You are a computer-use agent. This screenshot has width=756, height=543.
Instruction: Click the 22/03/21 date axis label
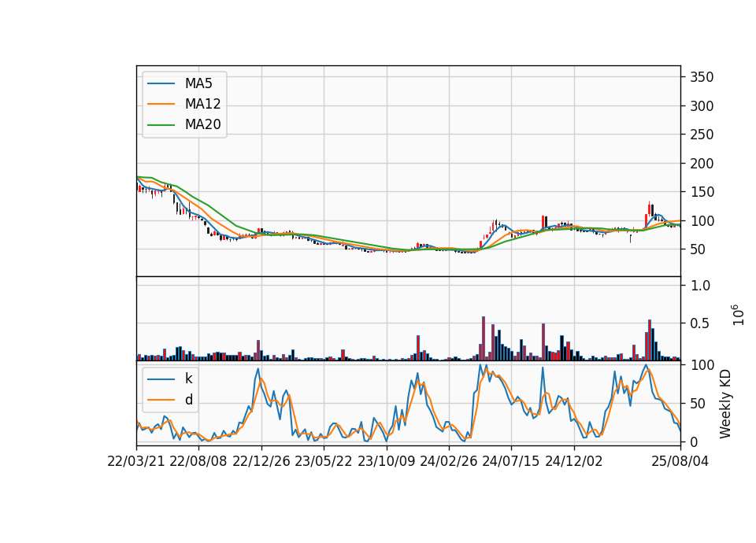[x=136, y=461]
